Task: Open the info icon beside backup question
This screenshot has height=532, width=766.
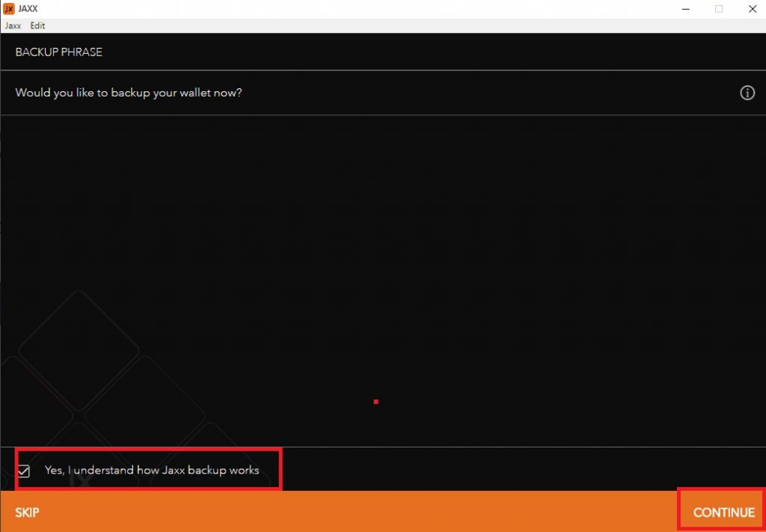Action: point(747,93)
